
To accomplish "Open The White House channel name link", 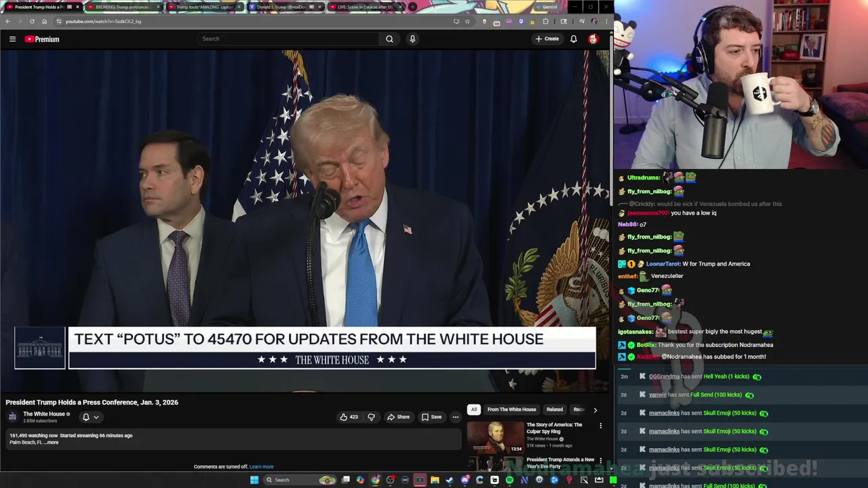I will pos(44,414).
